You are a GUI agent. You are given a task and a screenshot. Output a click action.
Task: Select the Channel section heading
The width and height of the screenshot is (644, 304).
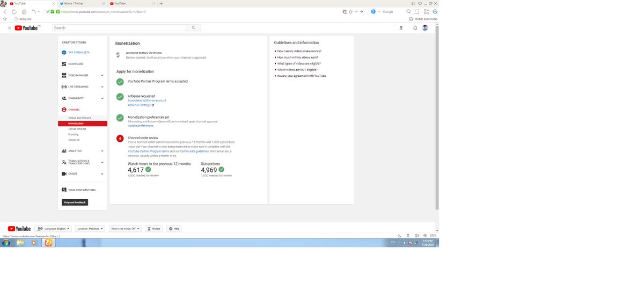(71, 110)
